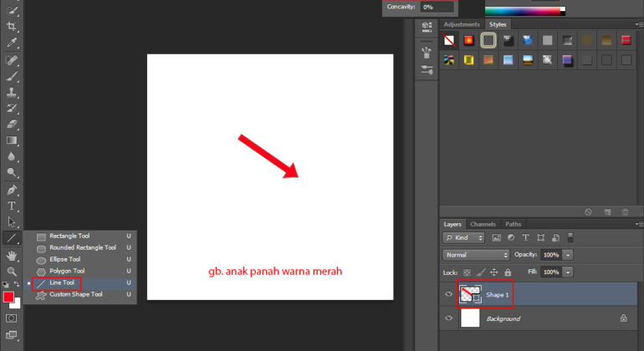The image size is (644, 351).
Task: Click the Concavity input field
Action: tap(437, 7)
